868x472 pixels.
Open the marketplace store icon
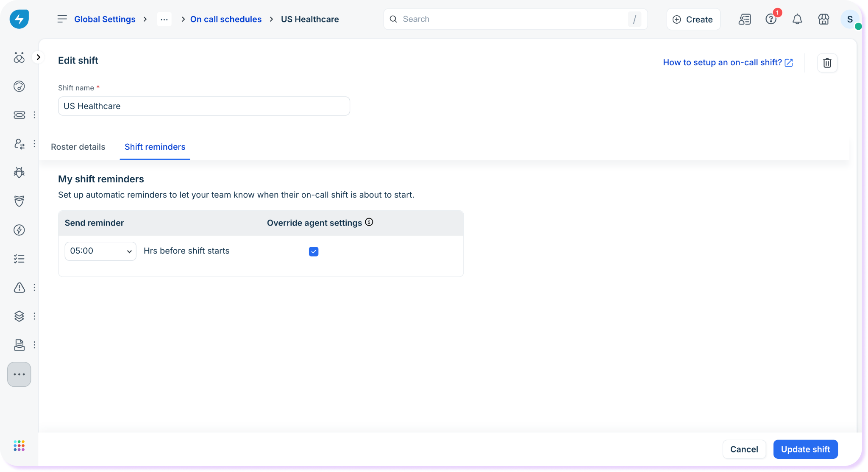[823, 19]
